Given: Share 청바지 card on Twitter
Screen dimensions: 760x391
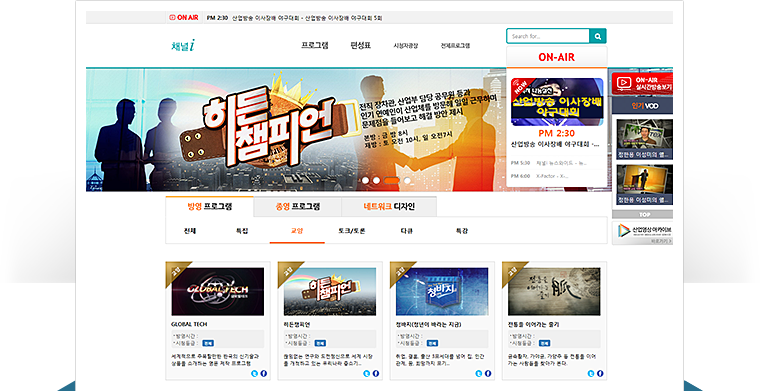Looking at the screenshot, I should tap(479, 373).
